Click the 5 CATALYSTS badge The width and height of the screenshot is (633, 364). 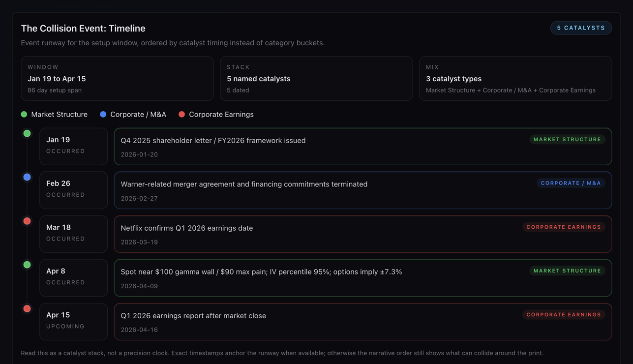[581, 28]
